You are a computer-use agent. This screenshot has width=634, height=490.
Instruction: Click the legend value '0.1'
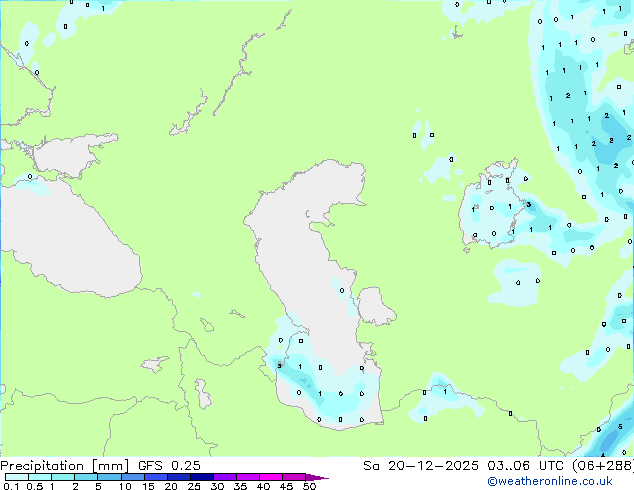point(11,486)
